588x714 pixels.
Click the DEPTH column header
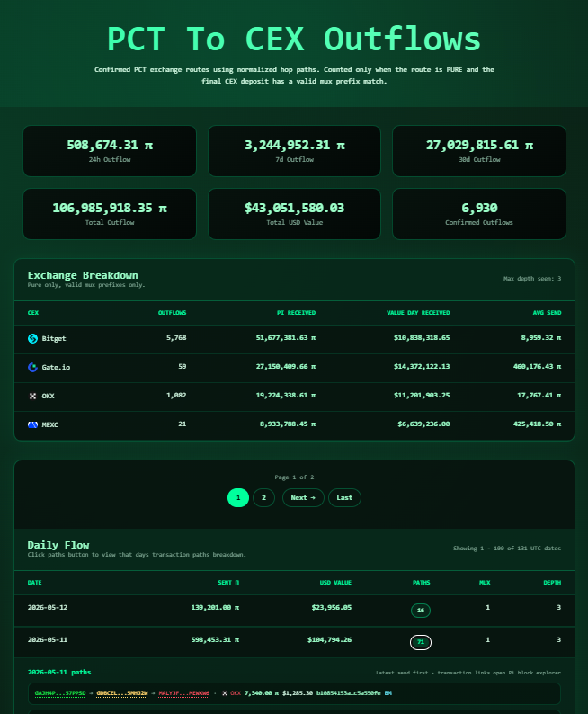(x=552, y=583)
